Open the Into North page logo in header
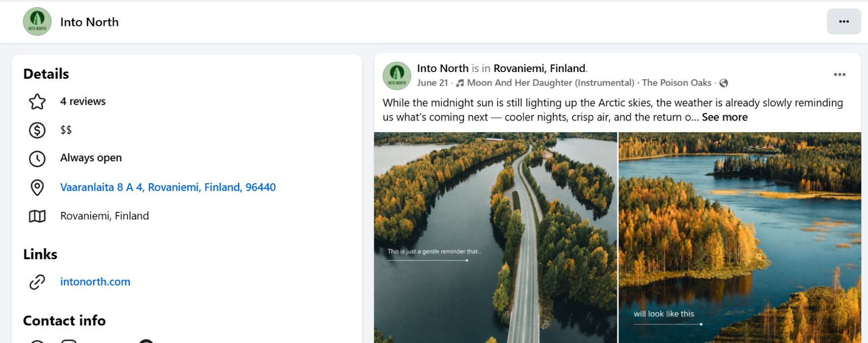 [37, 22]
